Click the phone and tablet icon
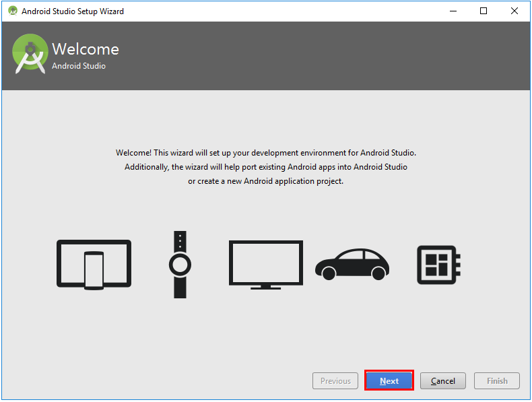532x402 pixels. (94, 265)
